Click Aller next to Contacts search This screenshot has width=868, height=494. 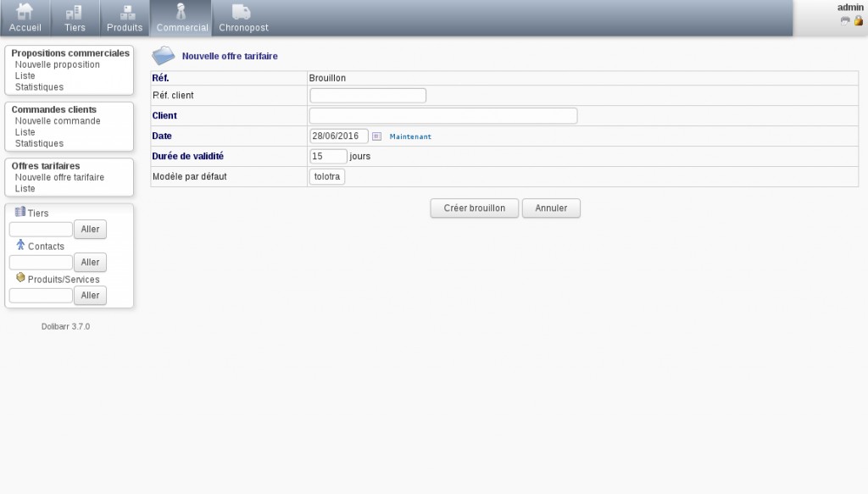pos(90,262)
